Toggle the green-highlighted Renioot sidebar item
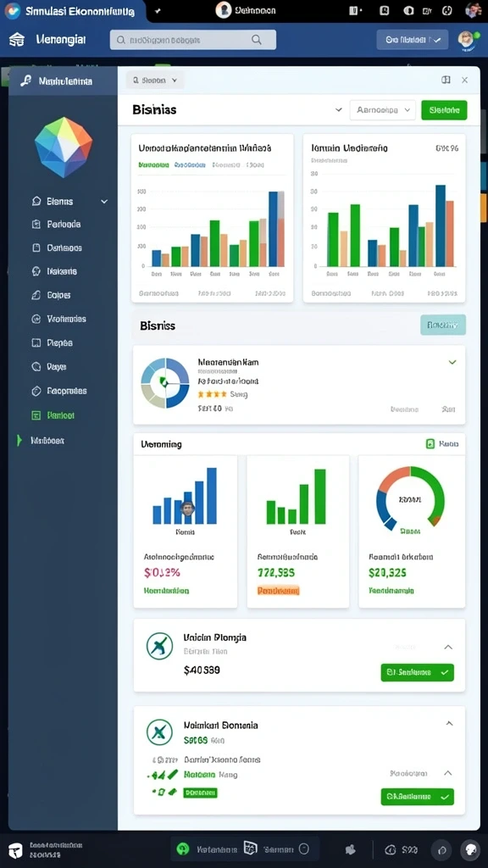The width and height of the screenshot is (488, 868). click(53, 415)
